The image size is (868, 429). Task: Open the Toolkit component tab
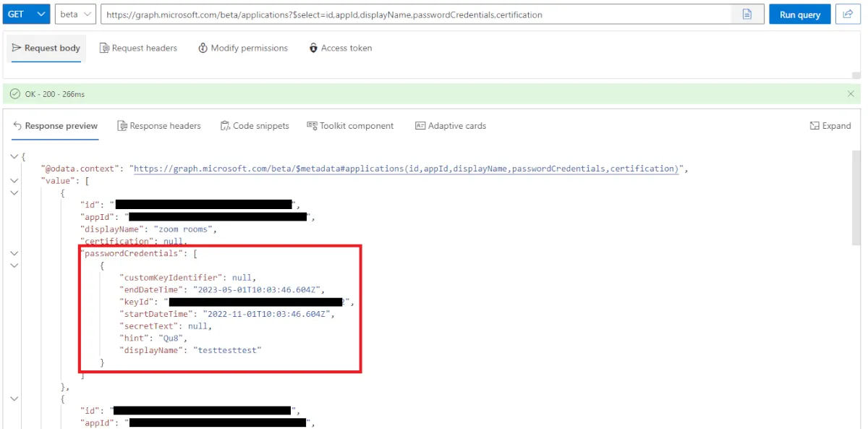[350, 126]
